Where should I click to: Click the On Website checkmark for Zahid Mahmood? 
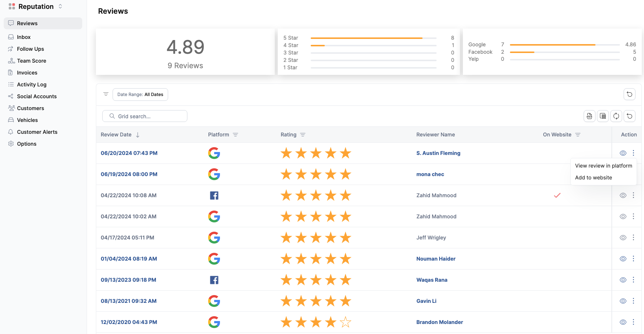pyautogui.click(x=557, y=195)
